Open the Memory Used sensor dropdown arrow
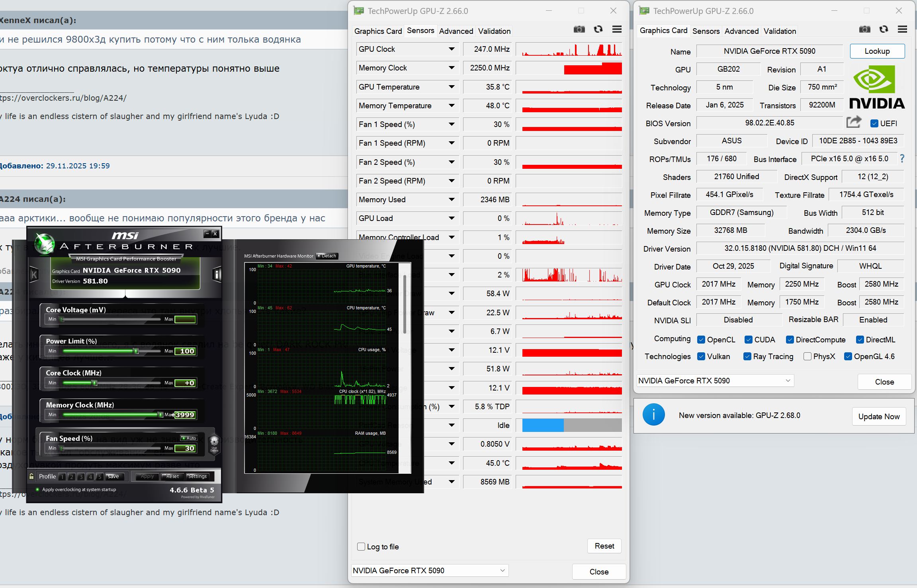This screenshot has height=588, width=917. (x=452, y=199)
